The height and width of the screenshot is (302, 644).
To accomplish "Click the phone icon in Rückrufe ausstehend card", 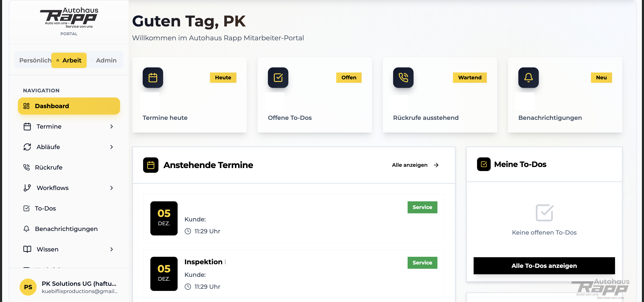I will coord(403,78).
